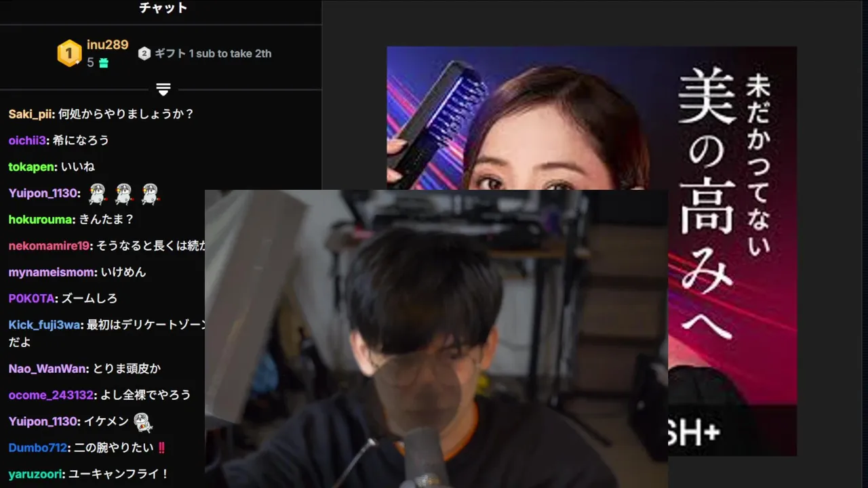Open yaruzoori username in chat

pyautogui.click(x=37, y=474)
